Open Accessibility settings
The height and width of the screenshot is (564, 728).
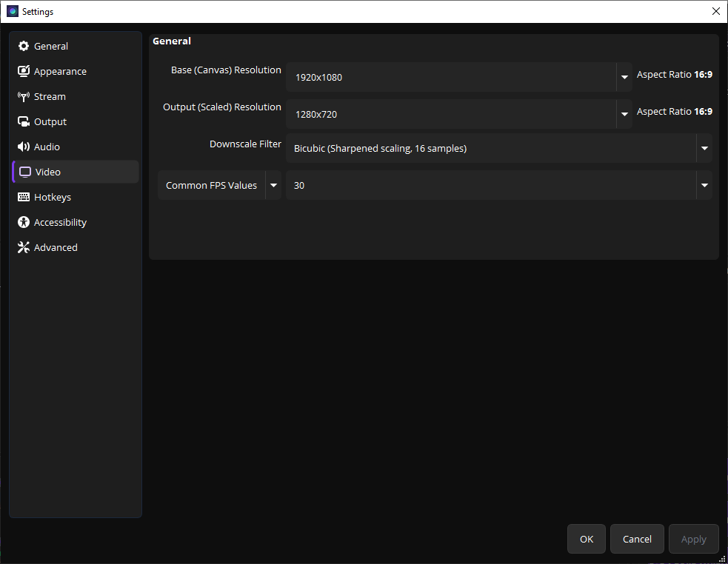tap(76, 222)
